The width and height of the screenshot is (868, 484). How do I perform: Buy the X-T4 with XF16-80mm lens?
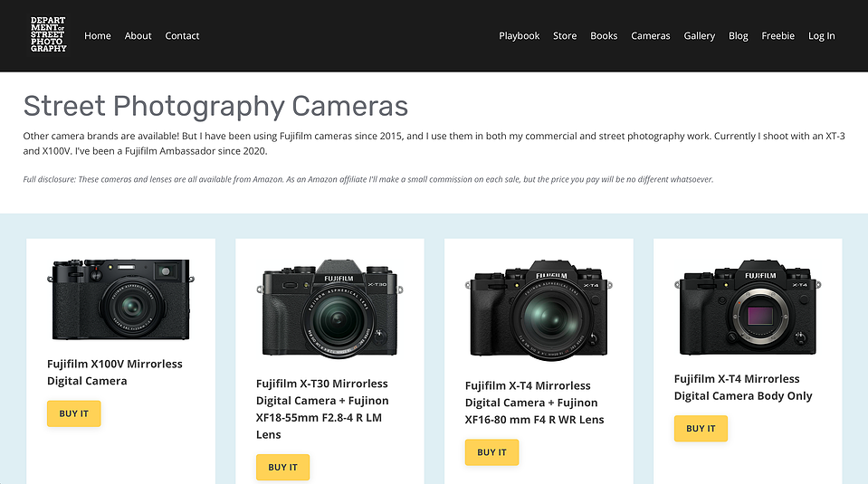[x=491, y=452]
